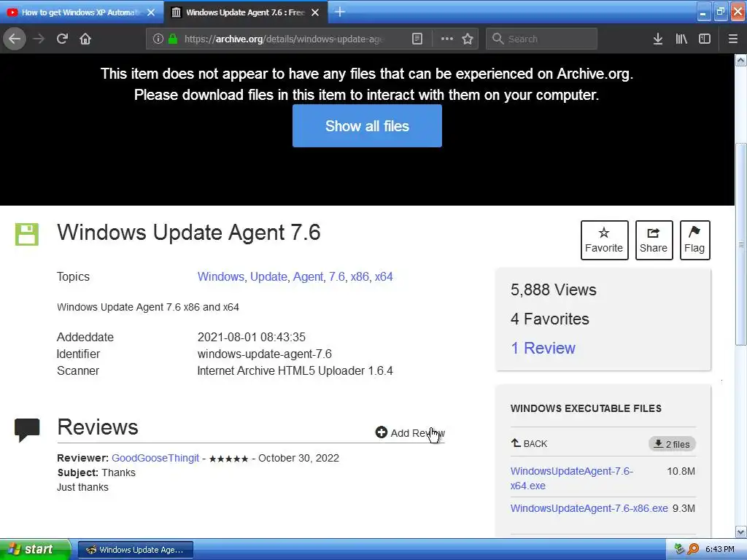
Task: Open the Agent topic link
Action: tap(308, 276)
